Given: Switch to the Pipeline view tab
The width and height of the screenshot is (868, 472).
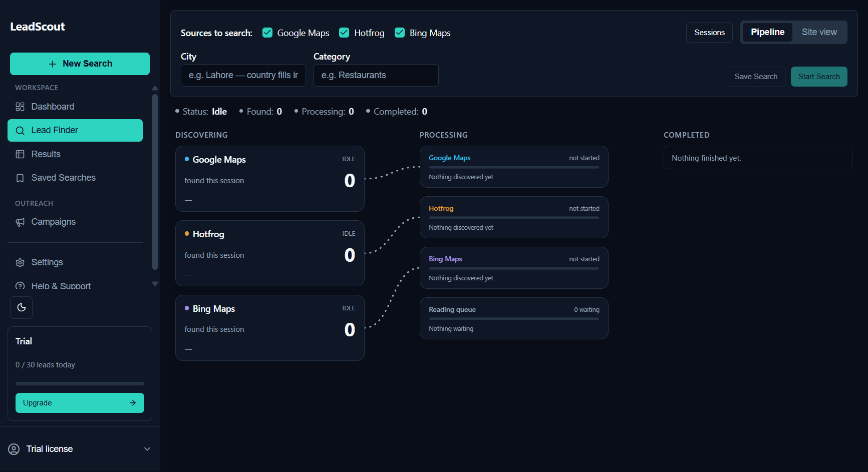Looking at the screenshot, I should (x=767, y=32).
